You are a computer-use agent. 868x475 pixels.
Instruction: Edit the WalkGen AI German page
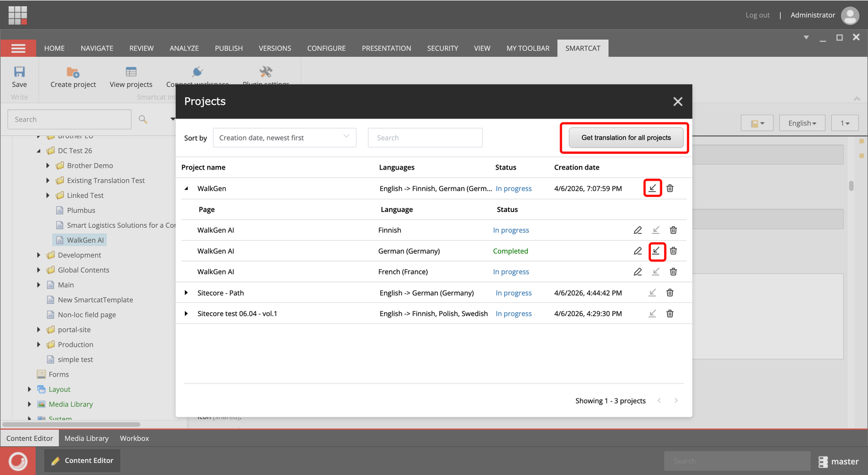click(638, 251)
